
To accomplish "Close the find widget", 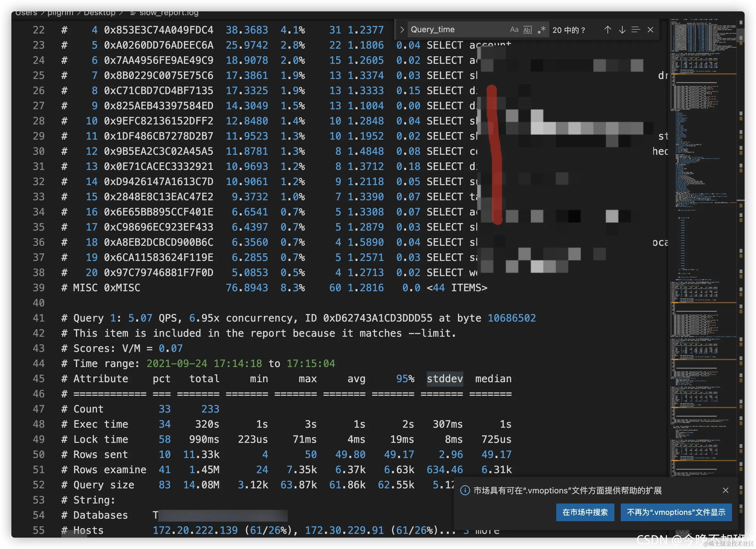I will [650, 30].
